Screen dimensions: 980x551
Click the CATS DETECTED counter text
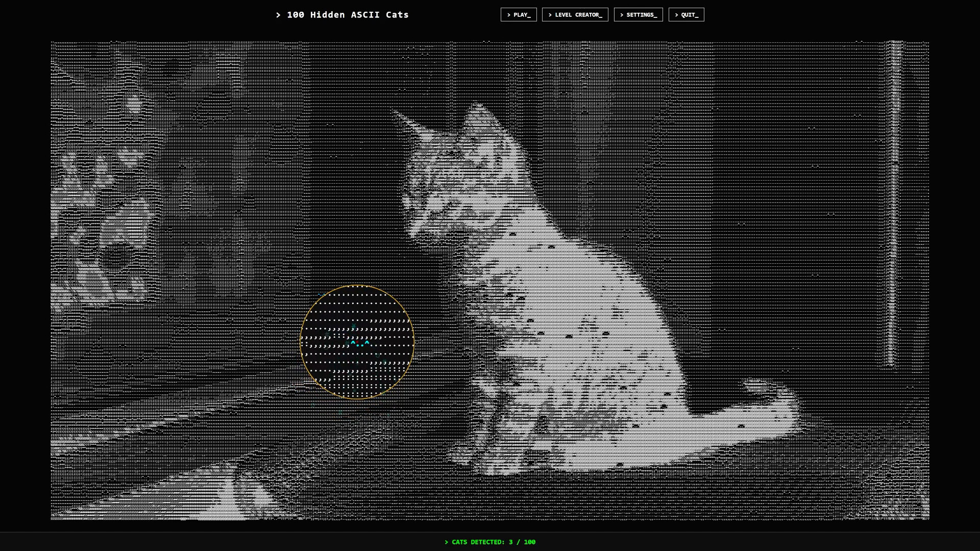pyautogui.click(x=490, y=542)
